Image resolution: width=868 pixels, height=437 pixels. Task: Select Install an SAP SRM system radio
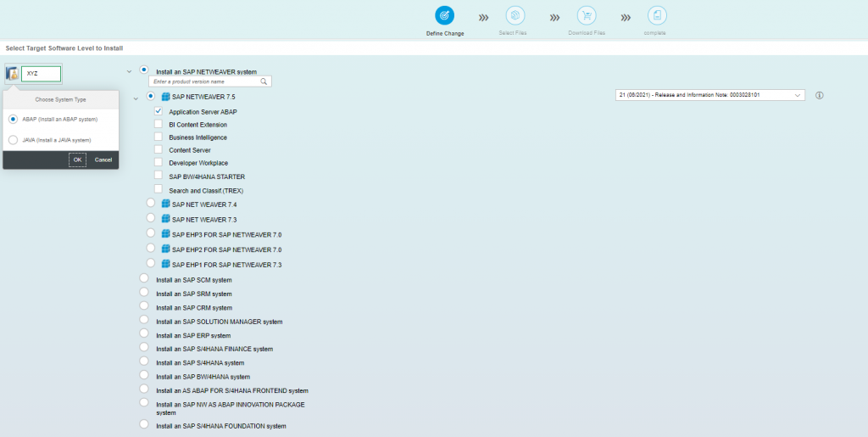coord(144,292)
